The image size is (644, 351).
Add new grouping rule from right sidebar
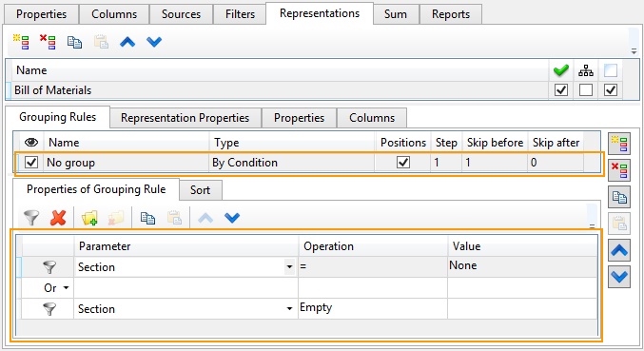619,144
